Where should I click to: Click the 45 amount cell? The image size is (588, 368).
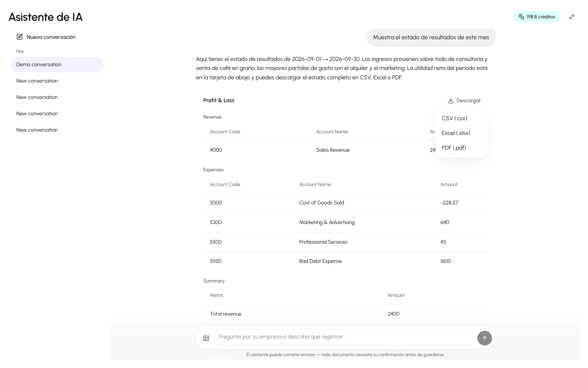(x=443, y=242)
